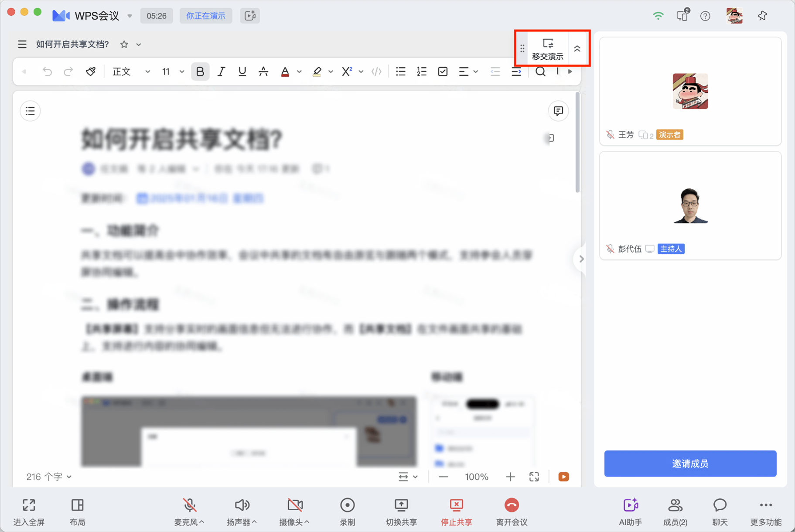This screenshot has width=795, height=532.
Task: Click 移交演示 to hand over presenting
Action: 548,48
